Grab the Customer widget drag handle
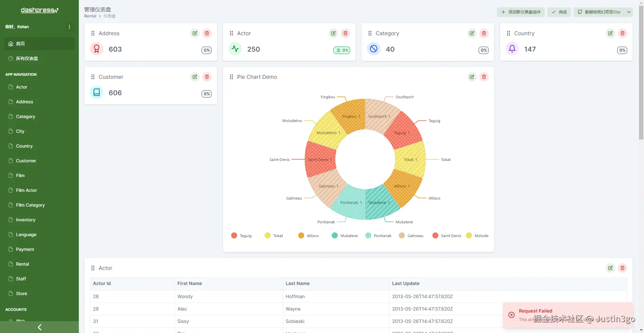 click(93, 77)
